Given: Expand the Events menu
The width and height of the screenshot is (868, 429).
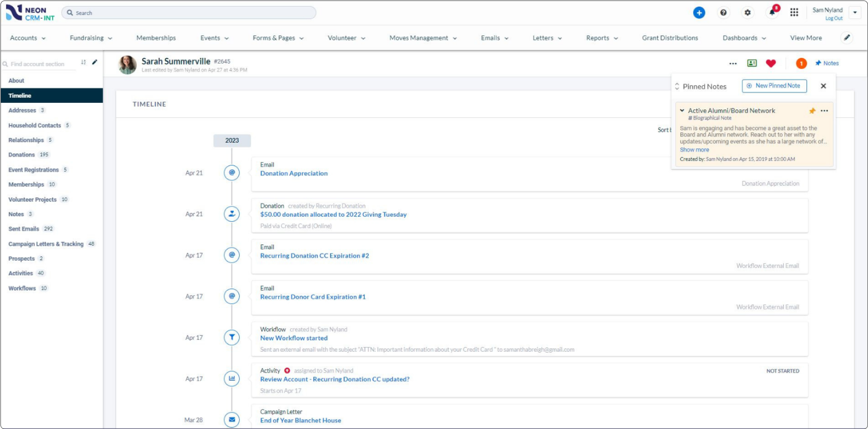Looking at the screenshot, I should pyautogui.click(x=215, y=38).
